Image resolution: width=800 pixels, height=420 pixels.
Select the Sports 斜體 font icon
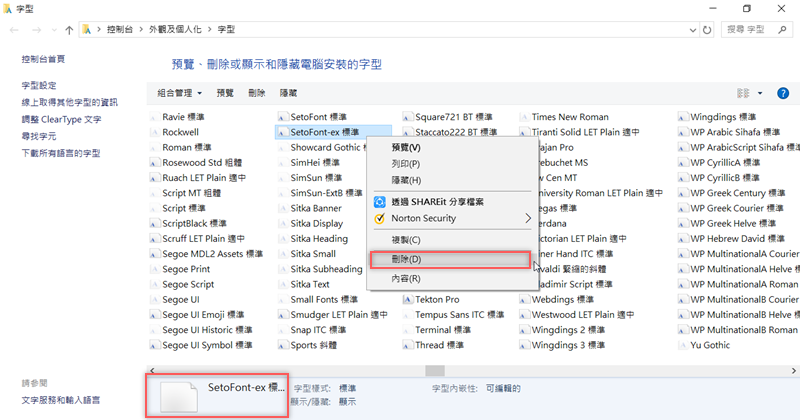coord(282,345)
